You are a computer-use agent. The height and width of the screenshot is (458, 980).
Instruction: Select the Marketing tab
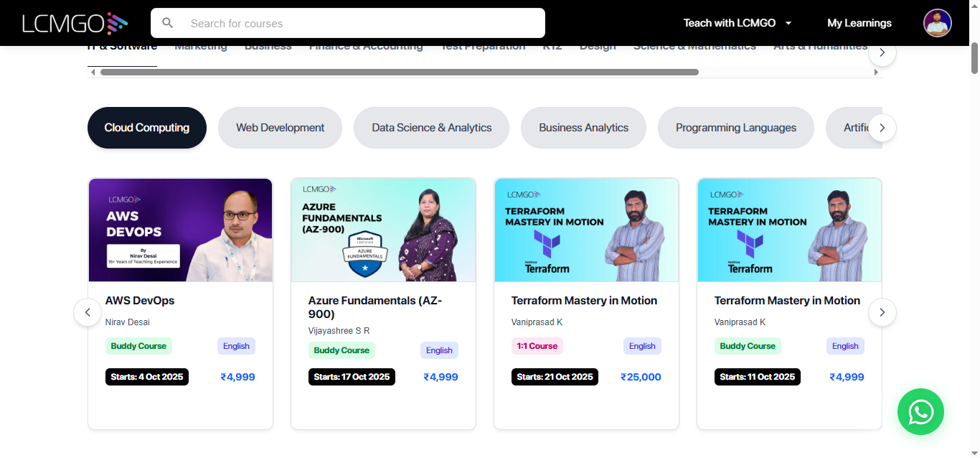201,50
